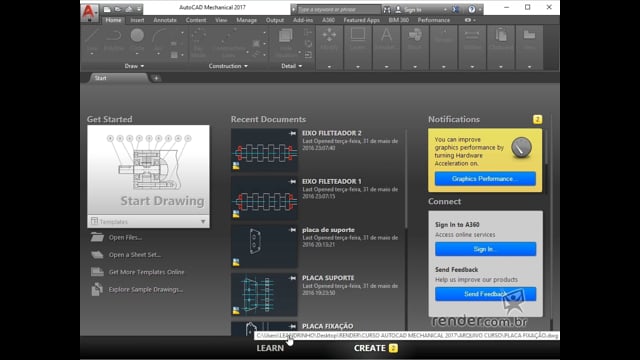Select the Circle tool in Draw panel
Screen dimensions: 640x360
click(137, 40)
